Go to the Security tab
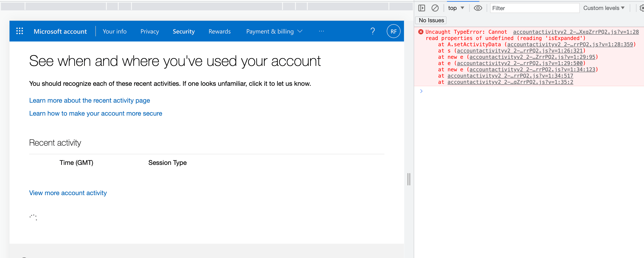Image resolution: width=644 pixels, height=258 pixels. pyautogui.click(x=183, y=31)
